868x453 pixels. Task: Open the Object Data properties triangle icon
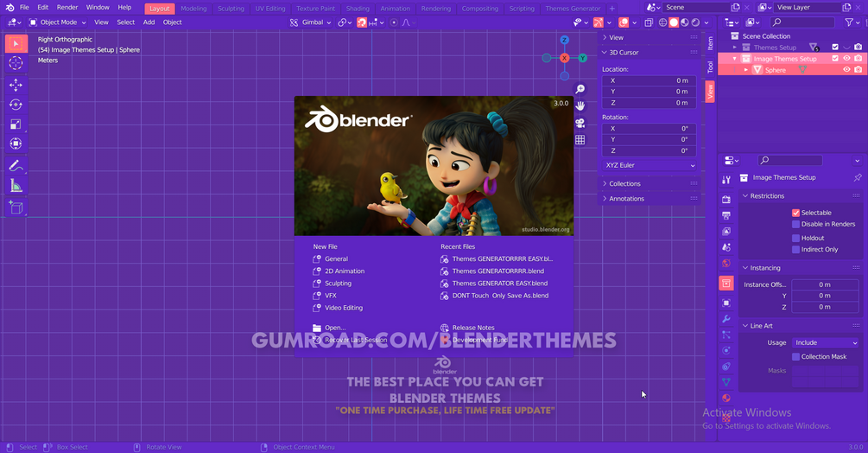tap(726, 382)
